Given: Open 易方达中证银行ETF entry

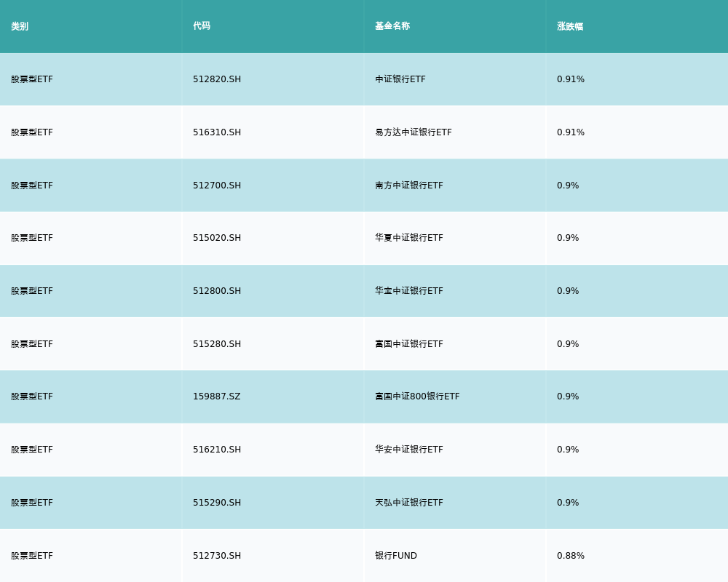Looking at the screenshot, I should coord(414,132).
